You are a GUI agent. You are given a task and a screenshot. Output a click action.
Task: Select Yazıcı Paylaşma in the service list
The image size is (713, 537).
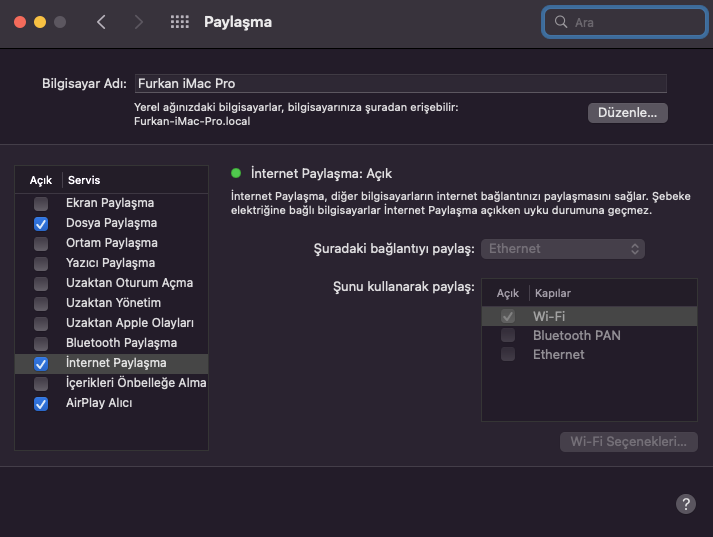110,263
